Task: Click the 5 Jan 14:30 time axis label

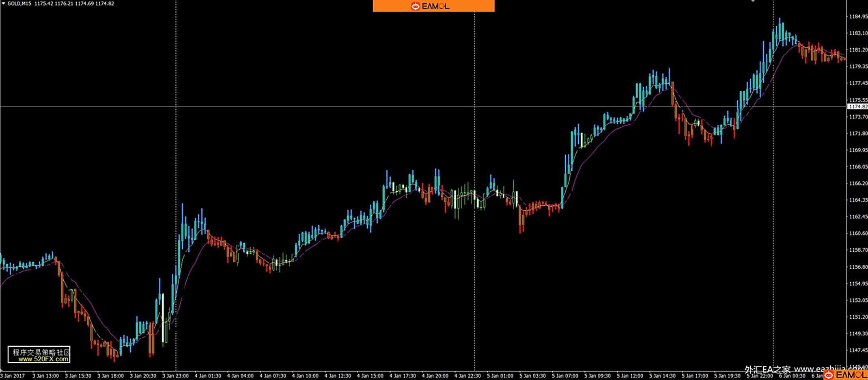Action: click(662, 376)
